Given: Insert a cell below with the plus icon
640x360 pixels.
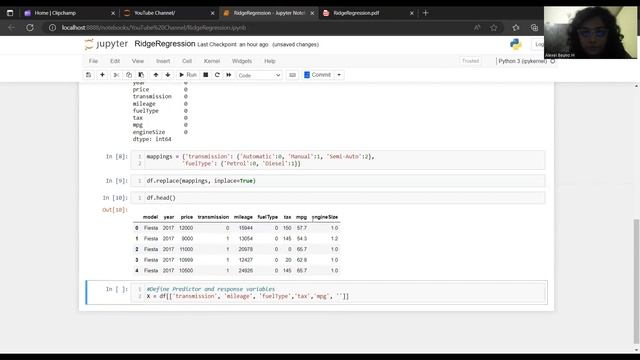Looking at the screenshot, I should (102, 75).
